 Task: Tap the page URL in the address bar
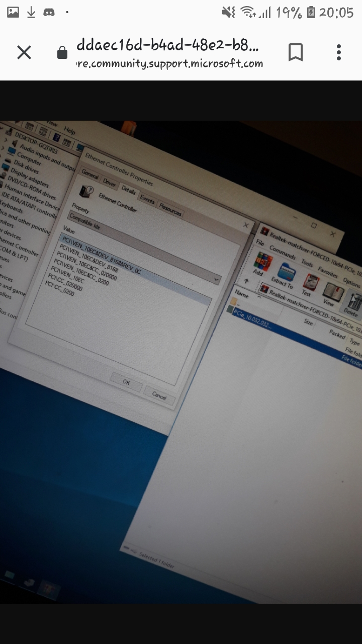point(168,53)
